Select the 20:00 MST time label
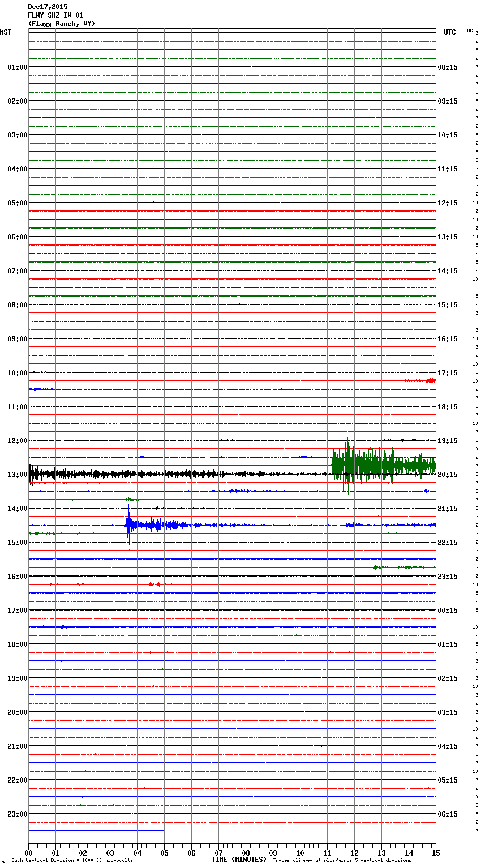This screenshot has width=481, height=868. click(x=18, y=712)
